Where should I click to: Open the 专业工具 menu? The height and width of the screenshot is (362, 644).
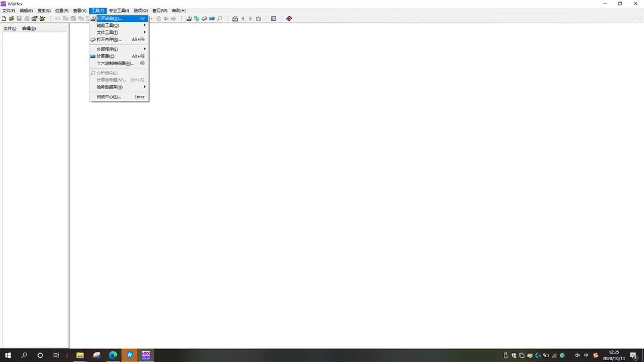(x=119, y=11)
